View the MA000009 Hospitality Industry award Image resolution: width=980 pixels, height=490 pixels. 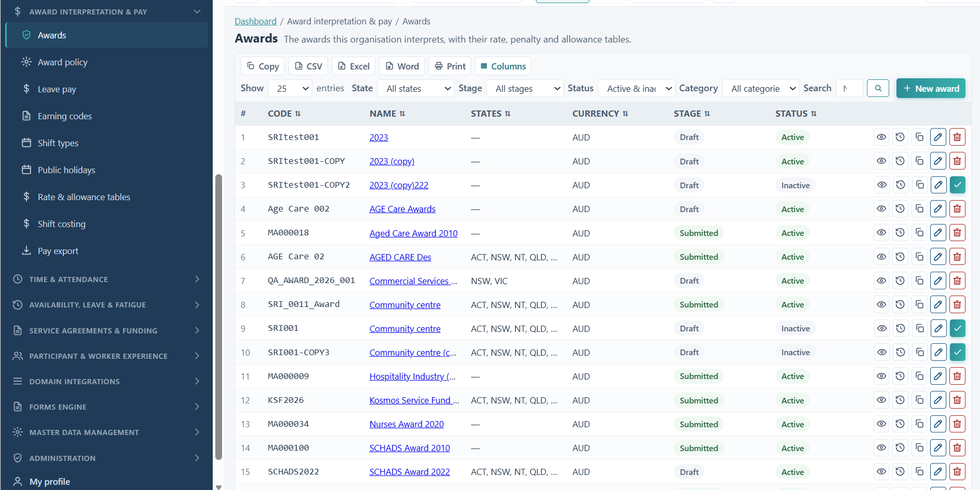(x=881, y=376)
